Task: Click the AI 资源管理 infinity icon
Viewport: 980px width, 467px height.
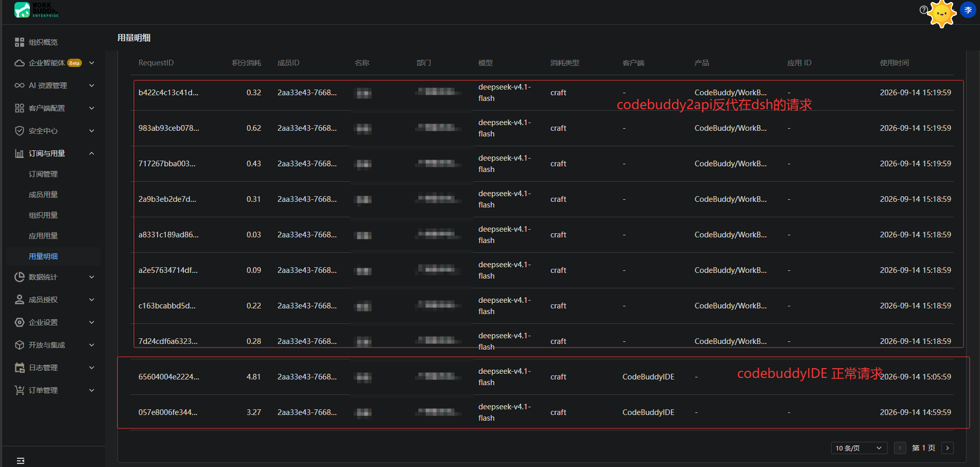Action: click(x=20, y=85)
